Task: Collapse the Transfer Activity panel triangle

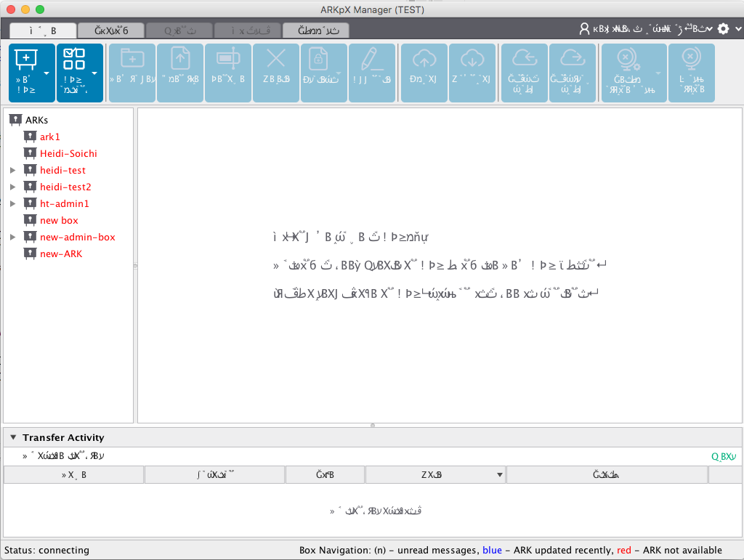Action: click(13, 437)
